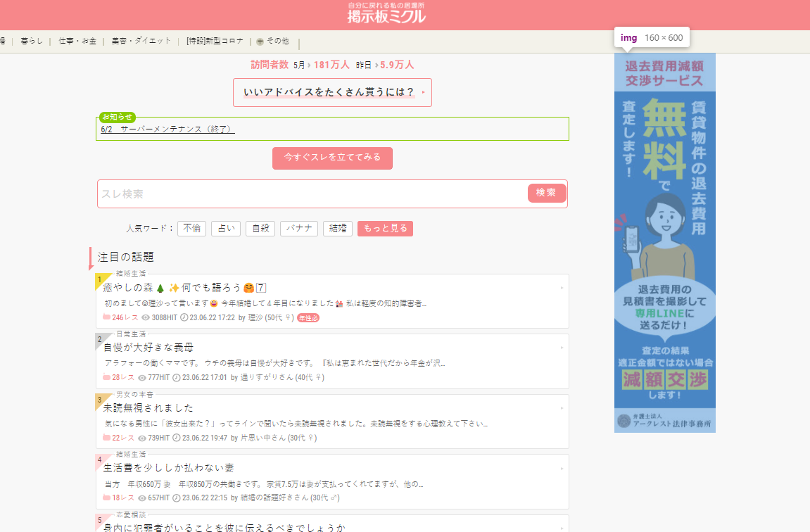Expand the 癒やしの森 thread via its arrow
The image size is (810, 532).
561,288
